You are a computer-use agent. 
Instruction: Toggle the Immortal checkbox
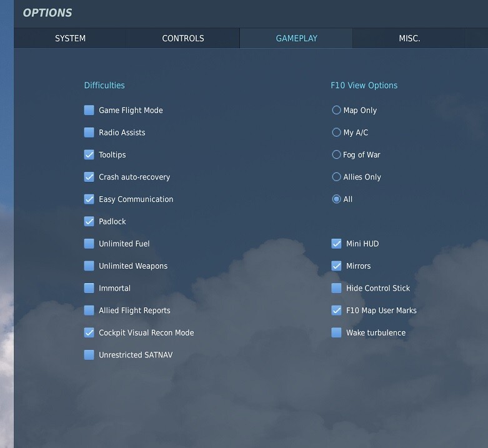(89, 288)
